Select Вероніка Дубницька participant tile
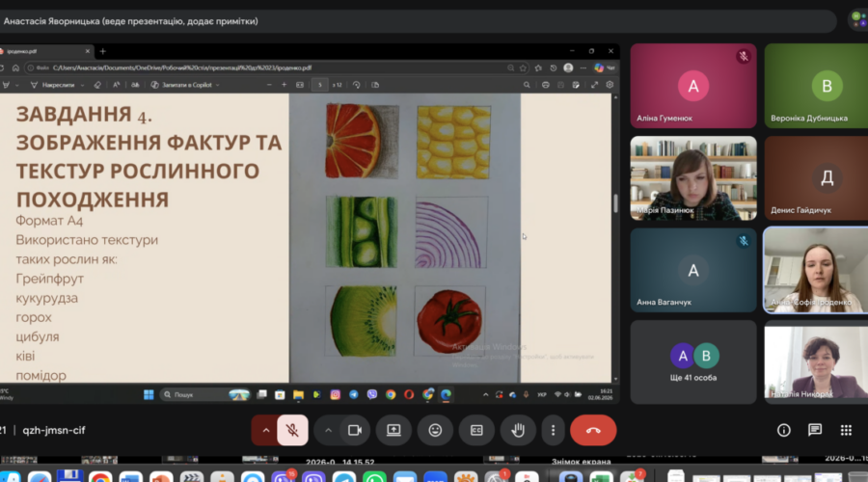The height and width of the screenshot is (482, 868). point(816,86)
